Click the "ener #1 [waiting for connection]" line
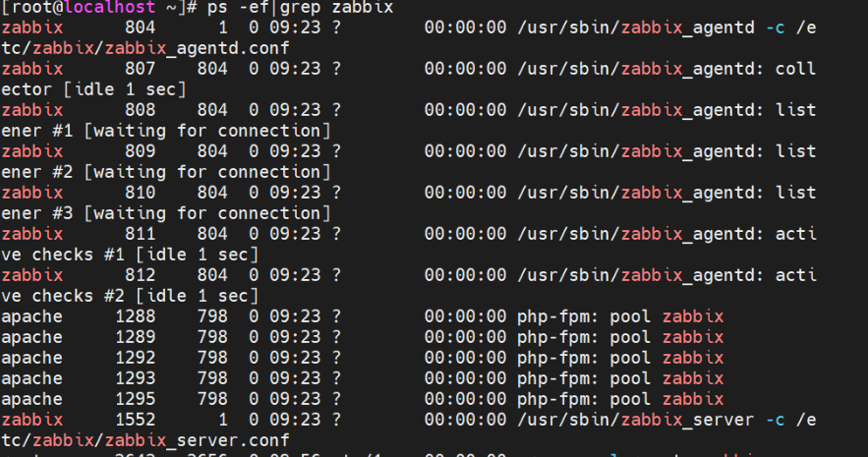Screen dimensions: 868x457 click(165, 131)
